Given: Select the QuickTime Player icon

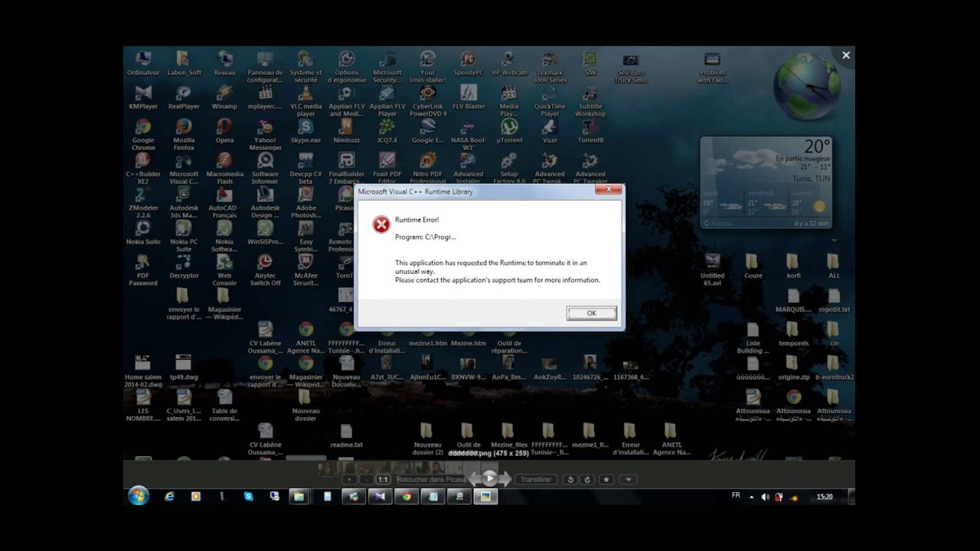Looking at the screenshot, I should point(549,102).
